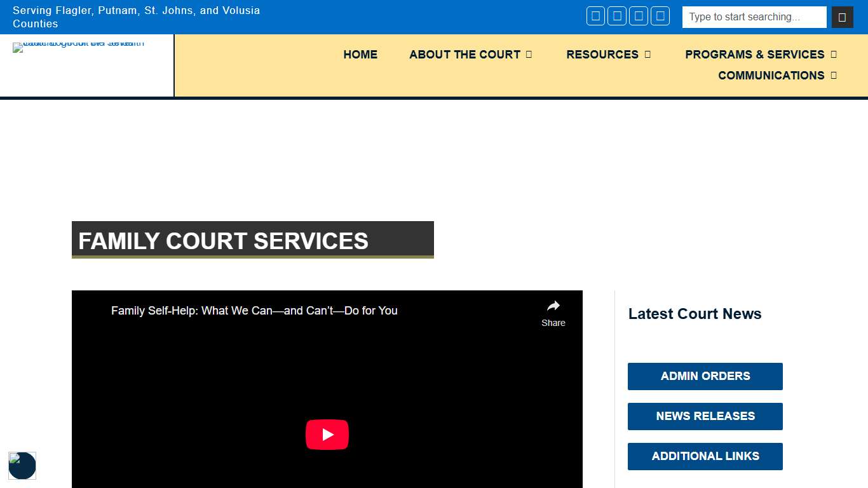
Task: Open the third social media icon in top bar
Action: coord(639,16)
